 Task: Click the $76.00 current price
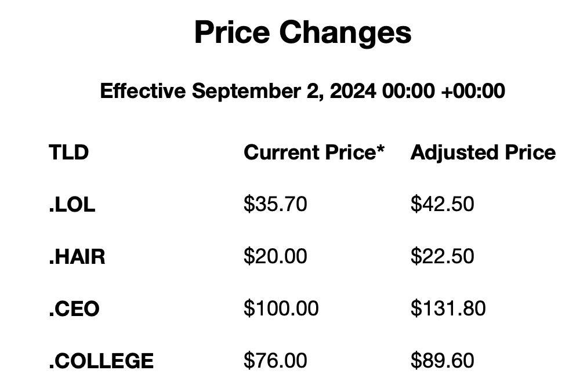click(275, 361)
